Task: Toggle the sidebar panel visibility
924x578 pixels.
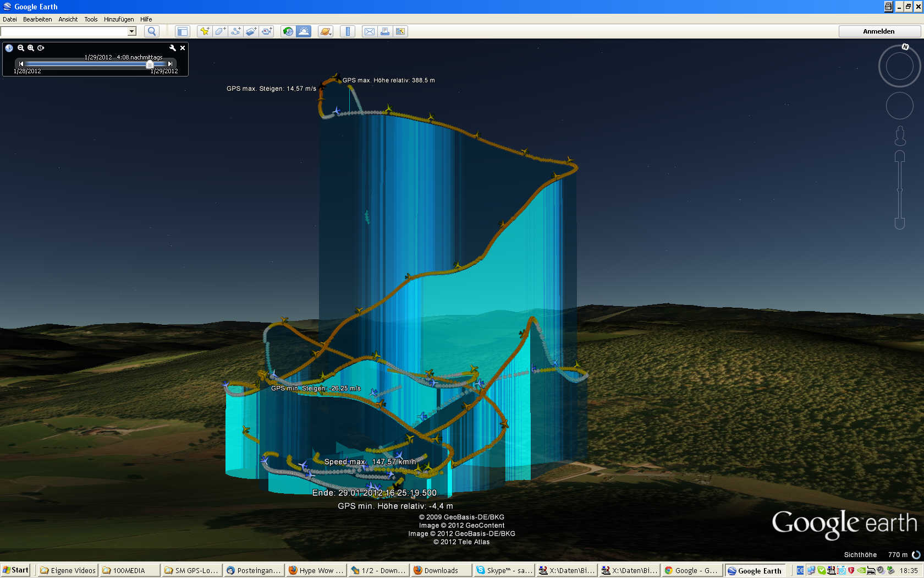Action: [183, 31]
